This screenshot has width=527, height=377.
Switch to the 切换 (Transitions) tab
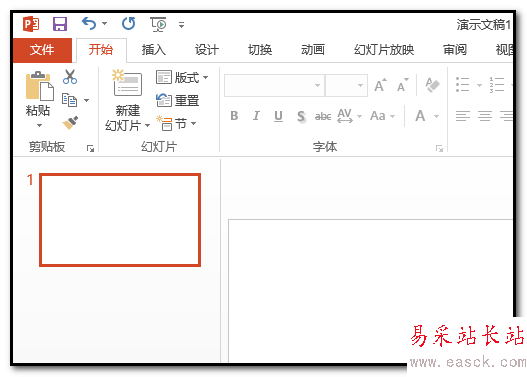[260, 50]
